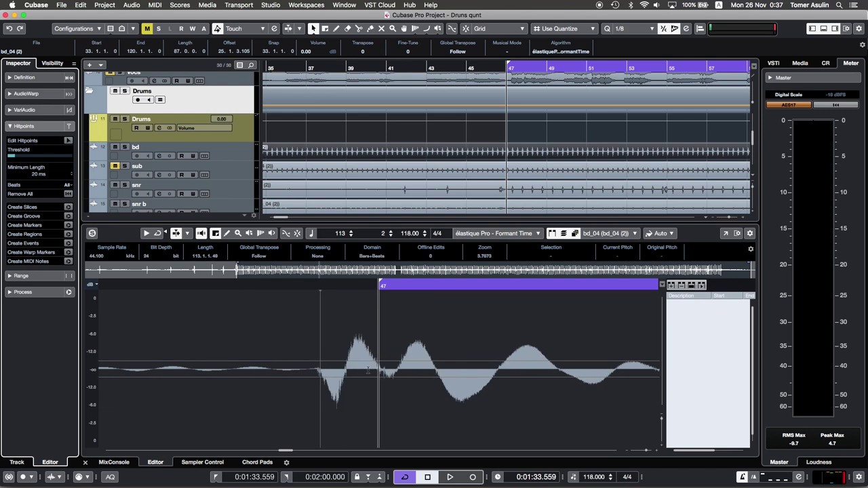Toggle yellow M mute-all button in toolbar

[147, 28]
